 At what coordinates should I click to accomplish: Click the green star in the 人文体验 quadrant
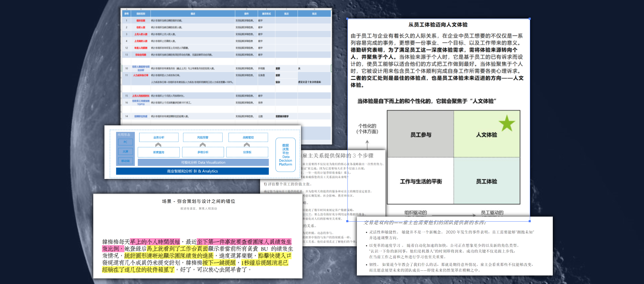(507, 123)
